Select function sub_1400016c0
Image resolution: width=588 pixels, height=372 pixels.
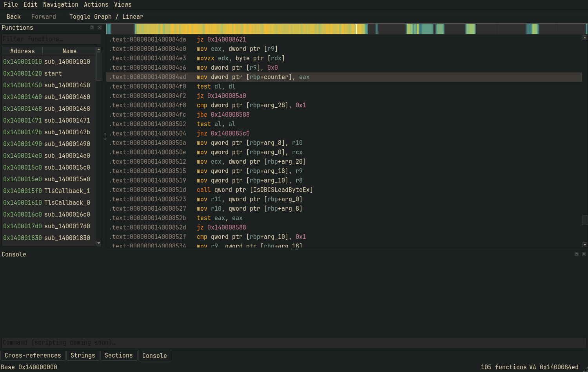coord(49,215)
